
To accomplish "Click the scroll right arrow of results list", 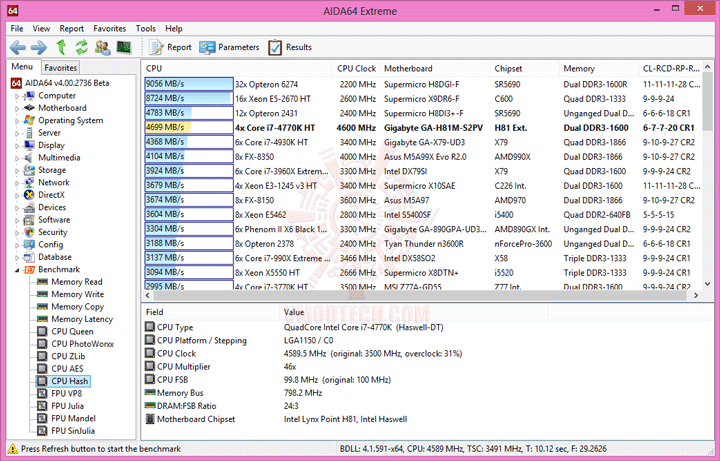I will pos(696,296).
